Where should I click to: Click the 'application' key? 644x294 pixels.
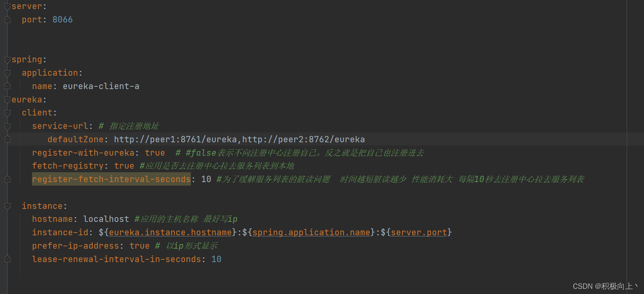(x=50, y=73)
